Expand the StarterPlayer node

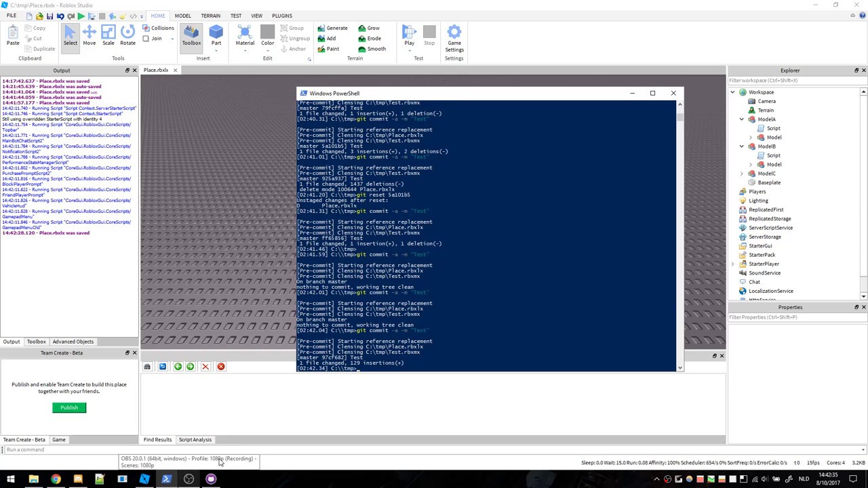point(733,264)
